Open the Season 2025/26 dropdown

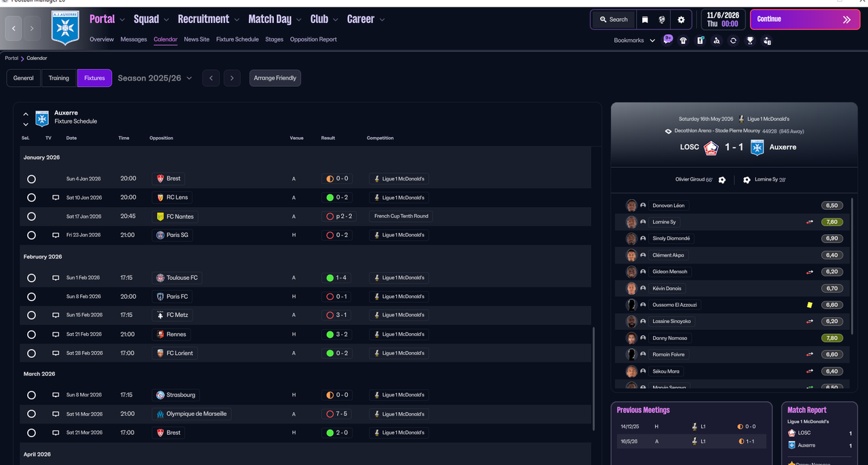point(155,78)
